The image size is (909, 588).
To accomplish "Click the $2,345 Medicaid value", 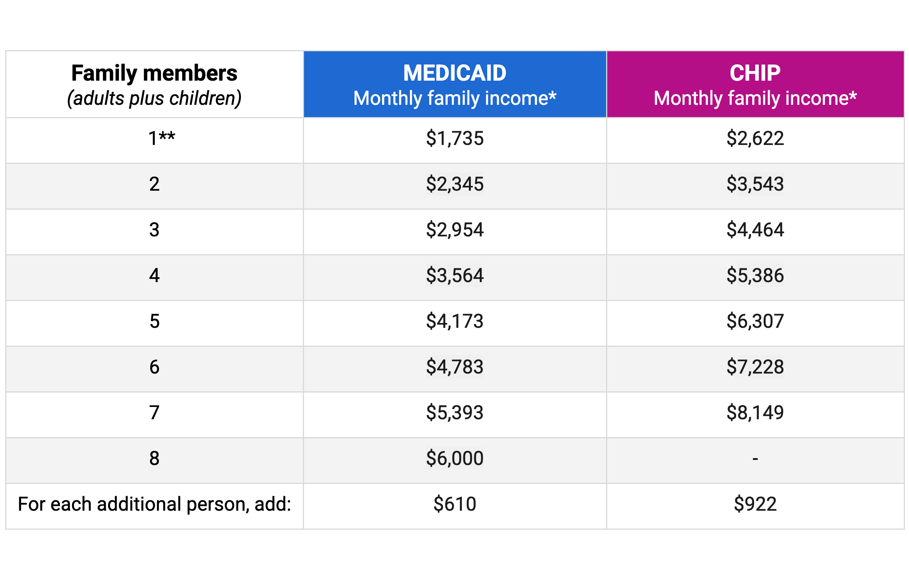I will (x=454, y=184).
